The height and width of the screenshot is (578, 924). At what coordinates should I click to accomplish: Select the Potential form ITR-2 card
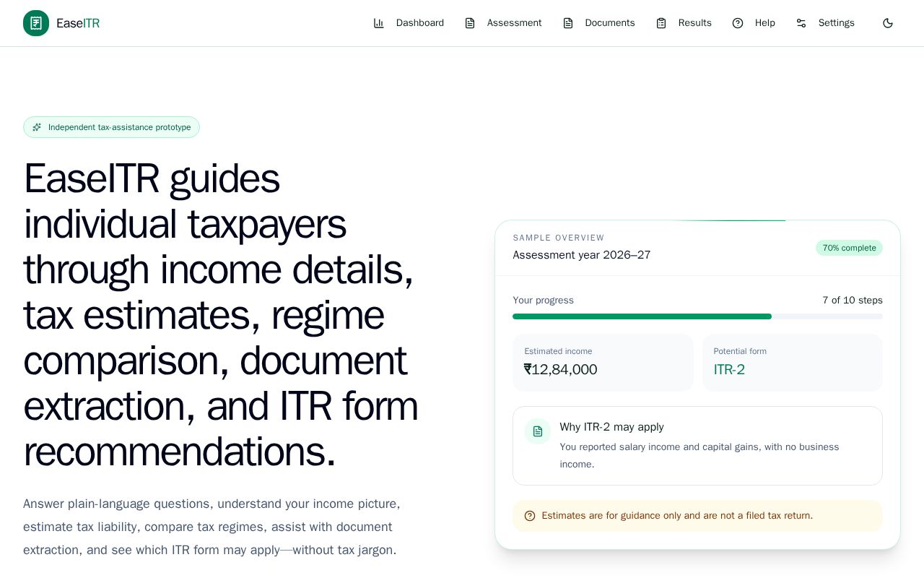(x=792, y=363)
